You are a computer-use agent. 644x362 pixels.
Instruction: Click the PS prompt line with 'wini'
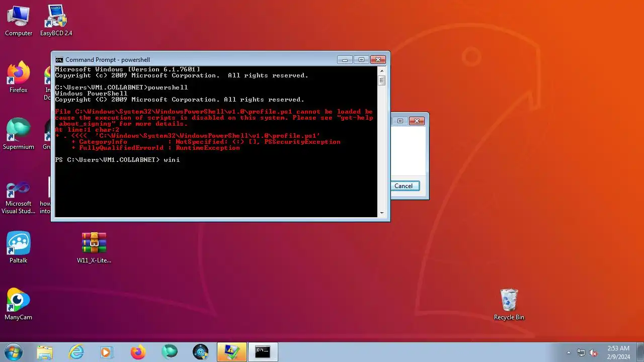point(117,160)
